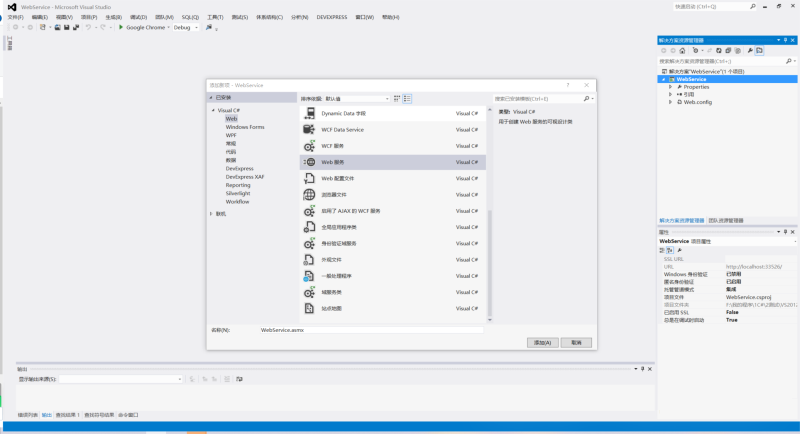Open the sort-by dropdown in dialog
Screen dimensions: 800x434
point(357,98)
